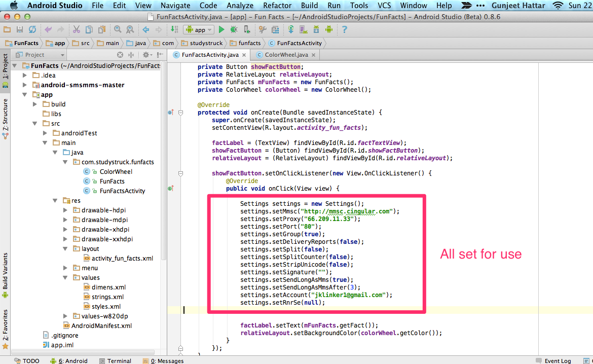Click Scroll from Source crosshair icon
Image resolution: width=593 pixels, height=364 pixels.
coord(120,55)
